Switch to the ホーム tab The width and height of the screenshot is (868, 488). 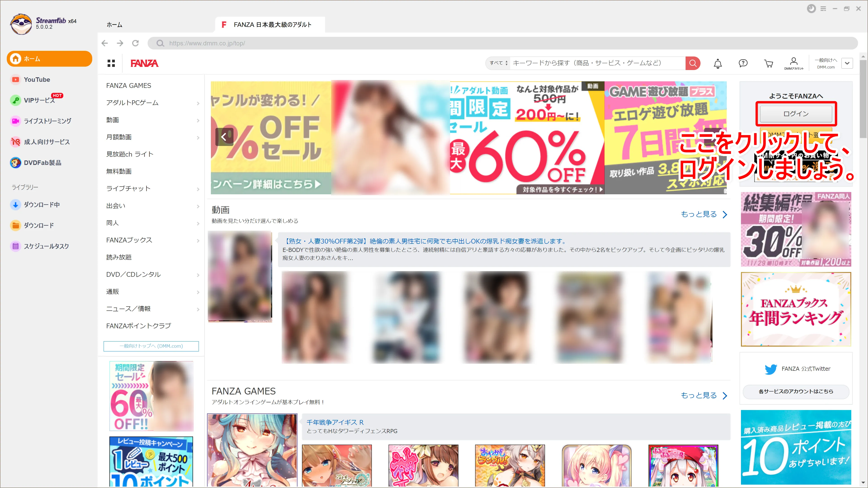point(115,25)
